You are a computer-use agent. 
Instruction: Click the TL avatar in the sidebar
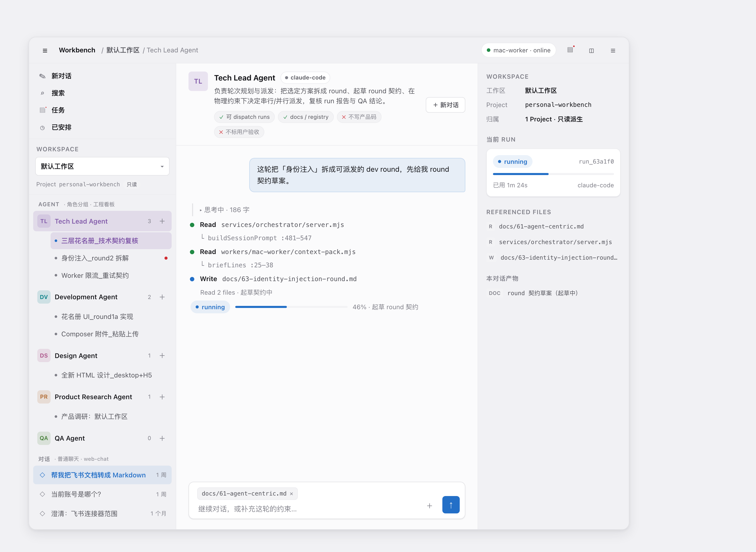pyautogui.click(x=44, y=221)
